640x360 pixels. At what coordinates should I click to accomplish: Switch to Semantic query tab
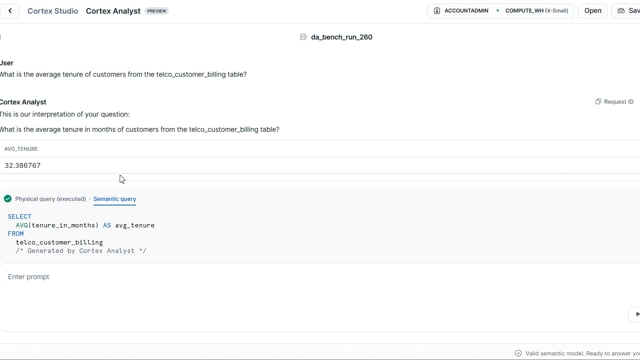[115, 199]
